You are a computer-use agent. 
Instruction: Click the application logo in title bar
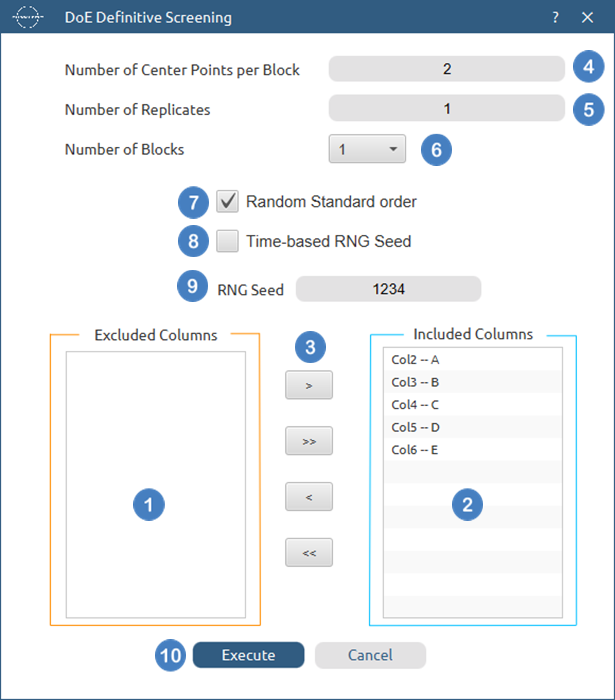tap(27, 17)
